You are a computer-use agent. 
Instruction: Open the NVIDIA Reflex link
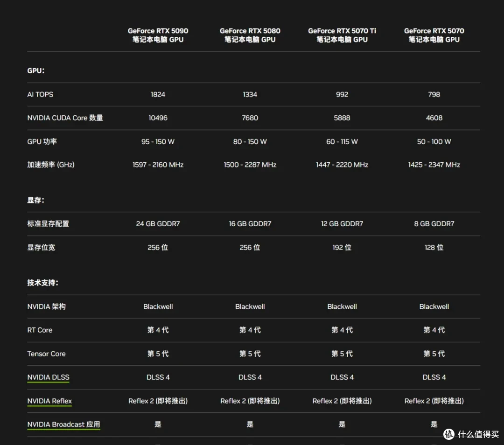coord(49,401)
